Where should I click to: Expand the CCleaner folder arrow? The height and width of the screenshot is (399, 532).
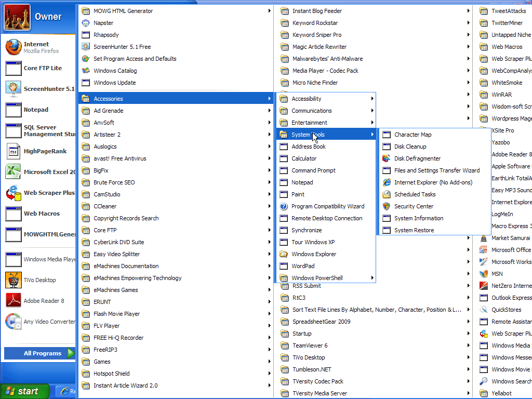pos(270,206)
